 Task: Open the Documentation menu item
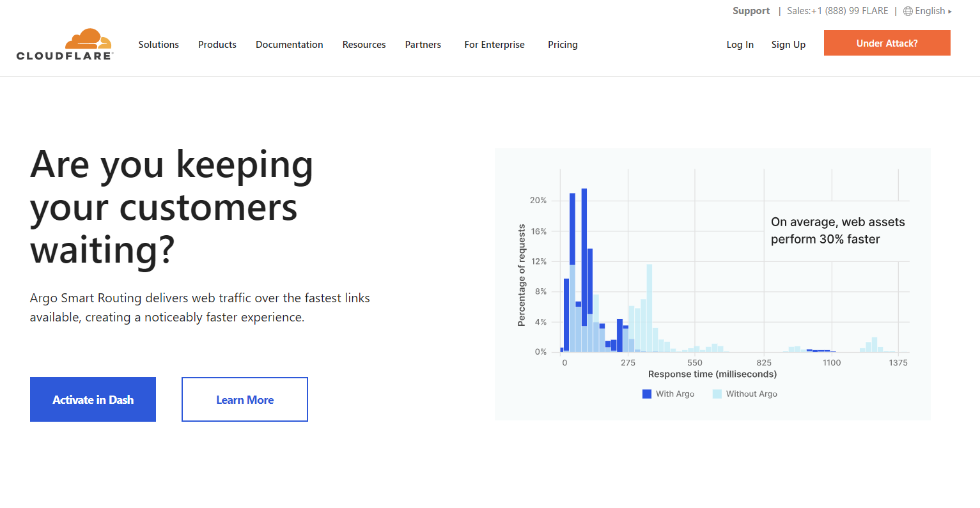click(x=290, y=45)
